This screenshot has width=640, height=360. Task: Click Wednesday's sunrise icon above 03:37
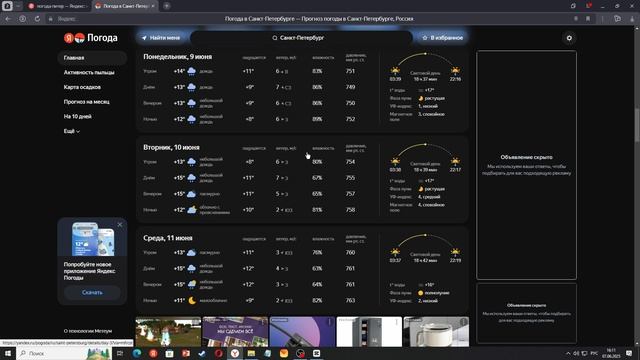point(395,252)
